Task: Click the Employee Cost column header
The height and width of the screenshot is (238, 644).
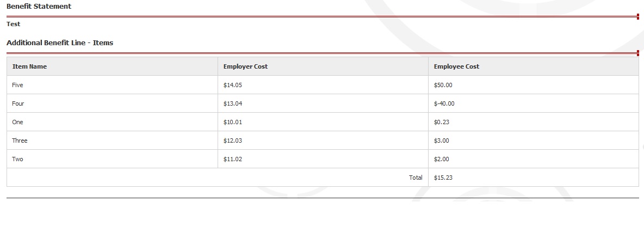Action: [456, 66]
